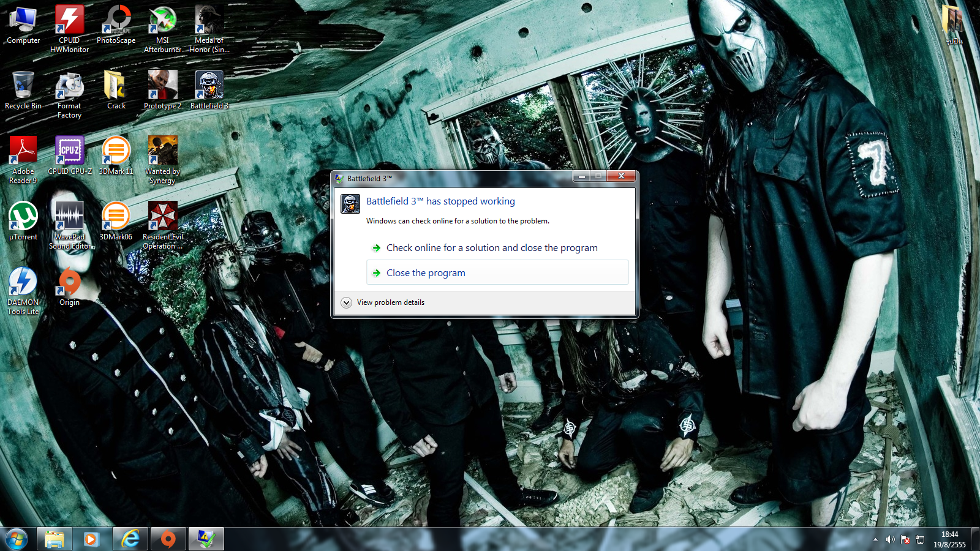Select the Crack folder on the desktop

(116, 90)
